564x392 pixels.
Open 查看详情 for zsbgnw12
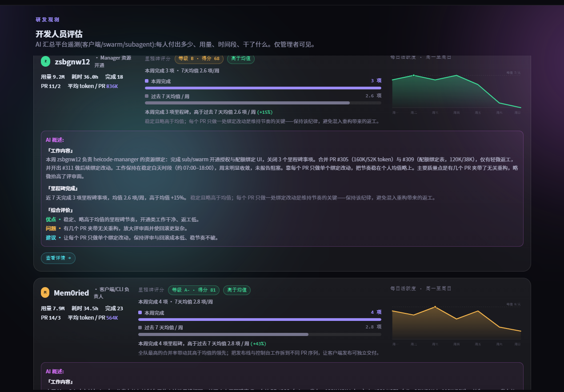point(58,258)
